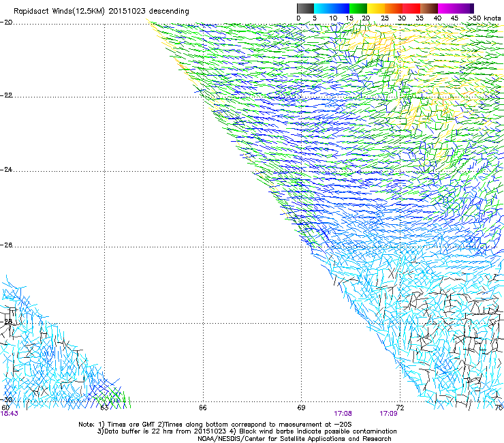The image size is (504, 443).
Task: Click the legend value label 35
Action: pos(420,18)
